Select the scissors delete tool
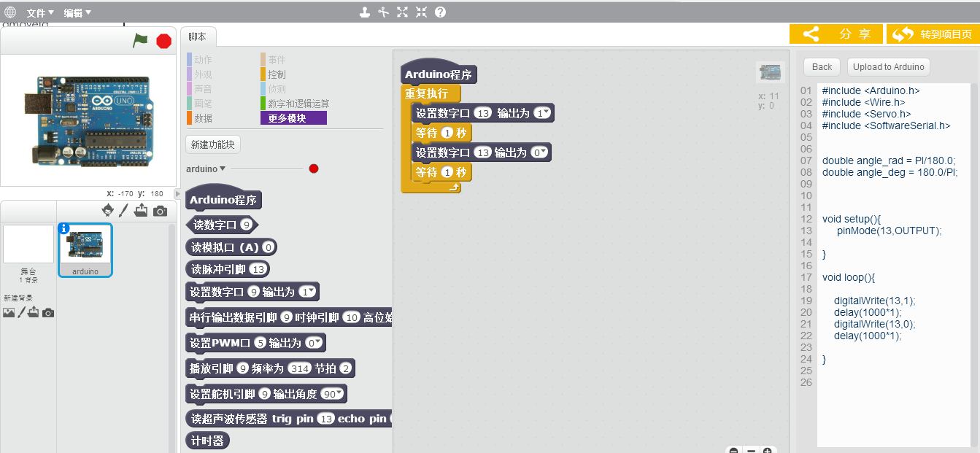 coord(384,12)
